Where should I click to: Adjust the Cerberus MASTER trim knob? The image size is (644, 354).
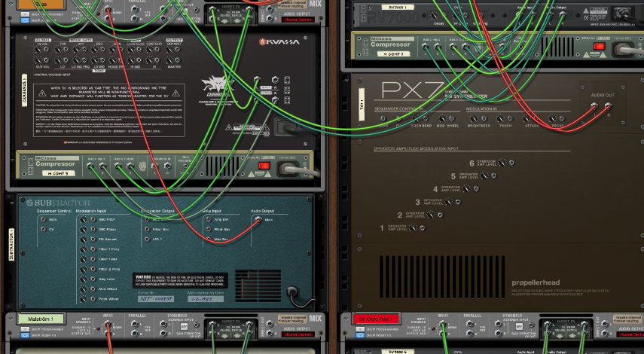click(169, 60)
